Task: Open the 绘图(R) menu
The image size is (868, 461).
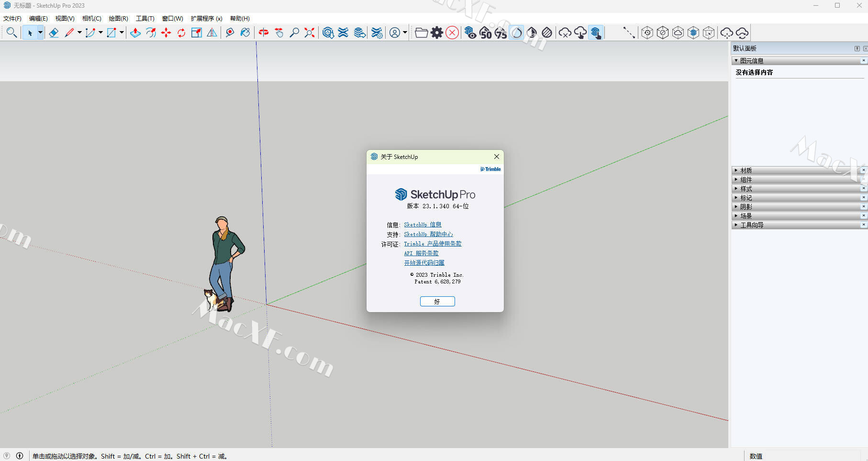Action: point(118,19)
